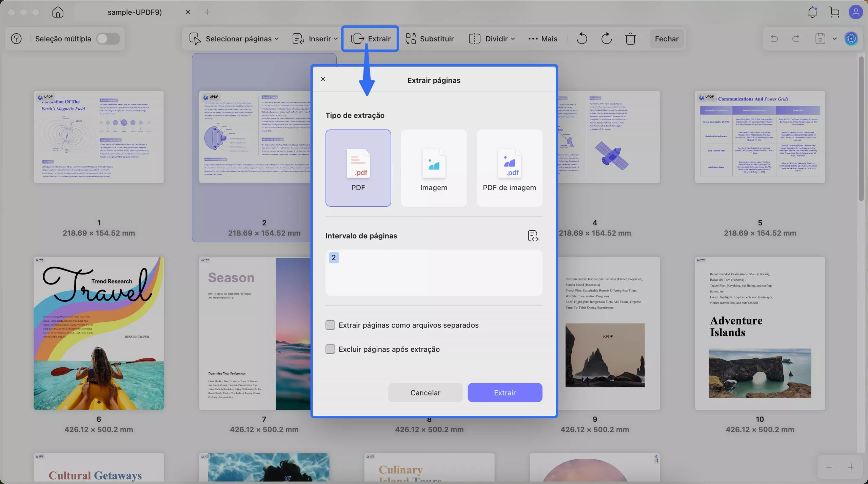Click the page range swap icon

(x=533, y=236)
